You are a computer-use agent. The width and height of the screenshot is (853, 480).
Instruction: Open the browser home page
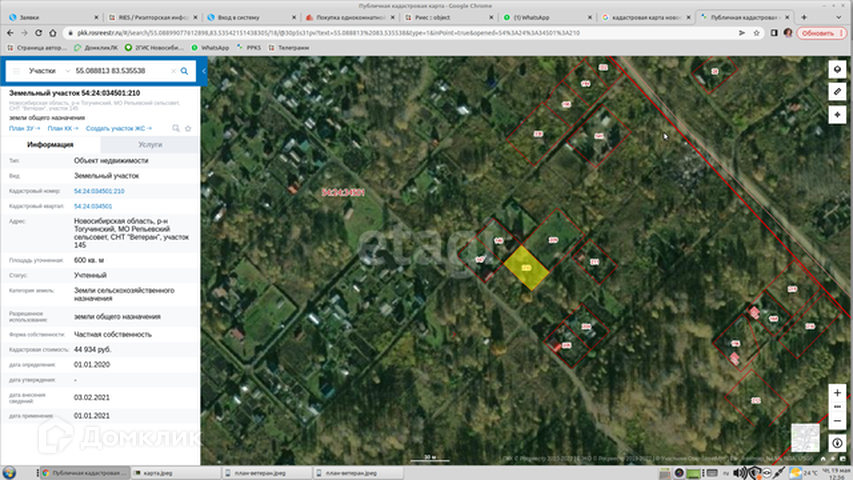(x=53, y=33)
